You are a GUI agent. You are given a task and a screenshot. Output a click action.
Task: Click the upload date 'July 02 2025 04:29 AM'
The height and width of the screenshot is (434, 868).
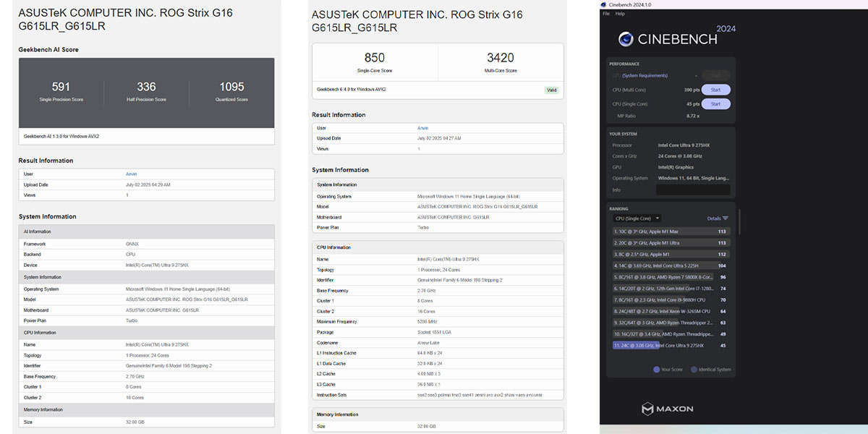pos(148,185)
